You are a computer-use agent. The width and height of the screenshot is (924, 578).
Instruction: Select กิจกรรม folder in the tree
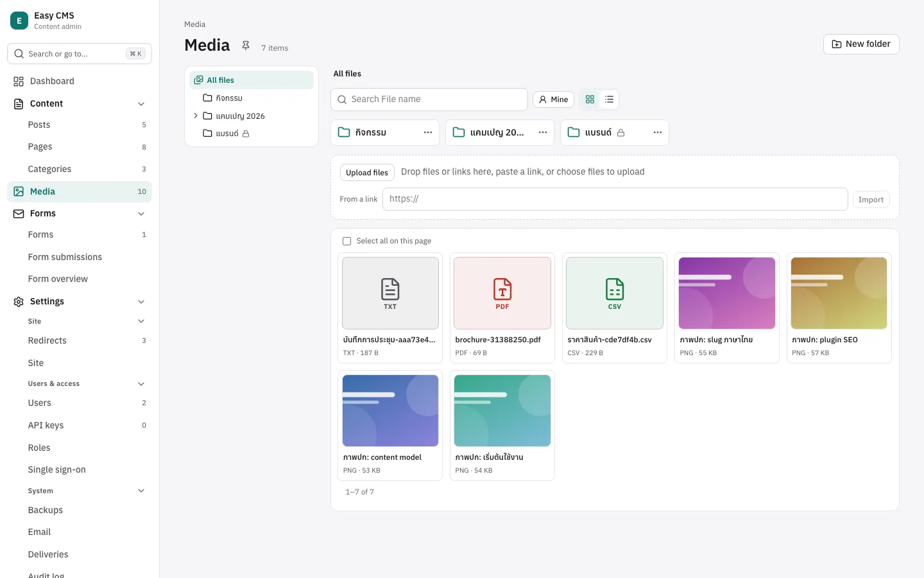(x=252, y=98)
